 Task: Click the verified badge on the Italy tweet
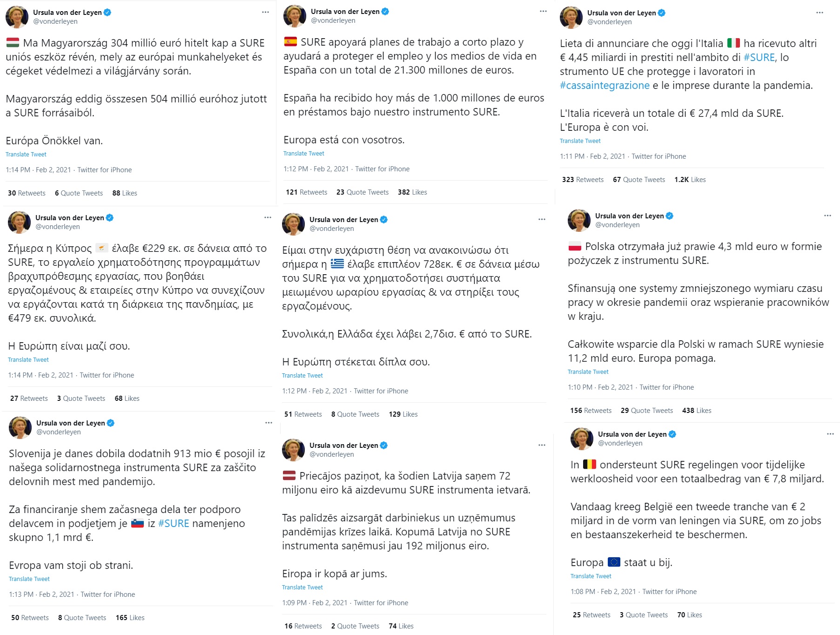click(661, 13)
